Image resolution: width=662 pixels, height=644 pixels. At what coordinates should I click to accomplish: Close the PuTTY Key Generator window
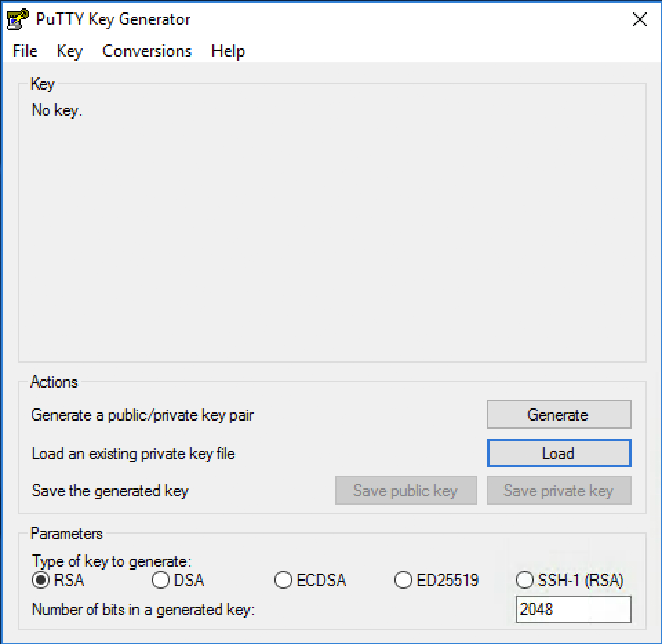pos(639,19)
